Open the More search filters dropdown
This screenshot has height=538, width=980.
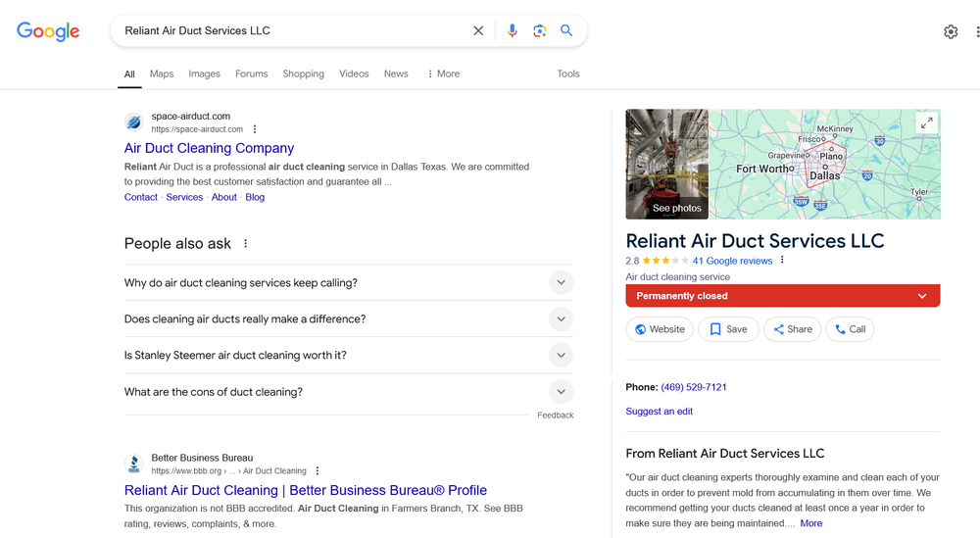click(x=443, y=73)
